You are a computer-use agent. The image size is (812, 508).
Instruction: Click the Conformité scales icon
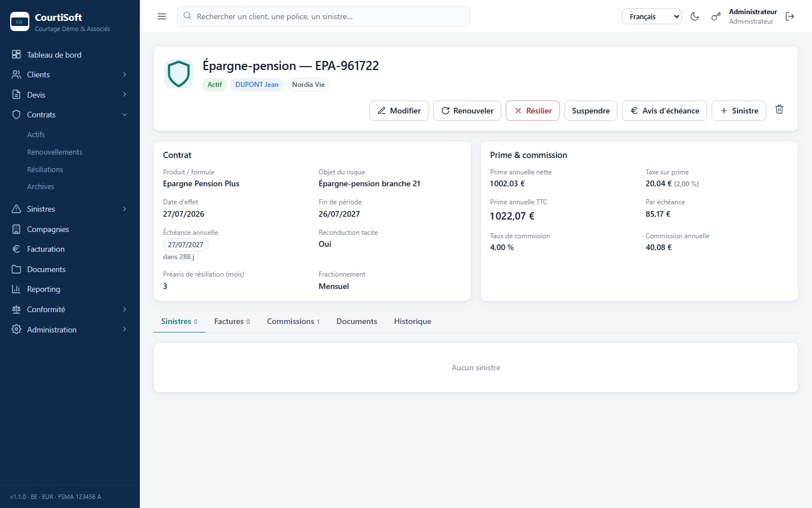pyautogui.click(x=16, y=309)
